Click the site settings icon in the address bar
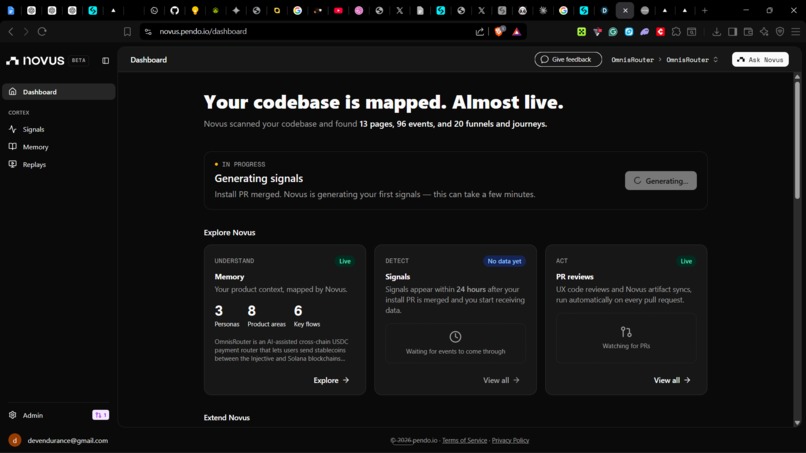 pyautogui.click(x=148, y=31)
